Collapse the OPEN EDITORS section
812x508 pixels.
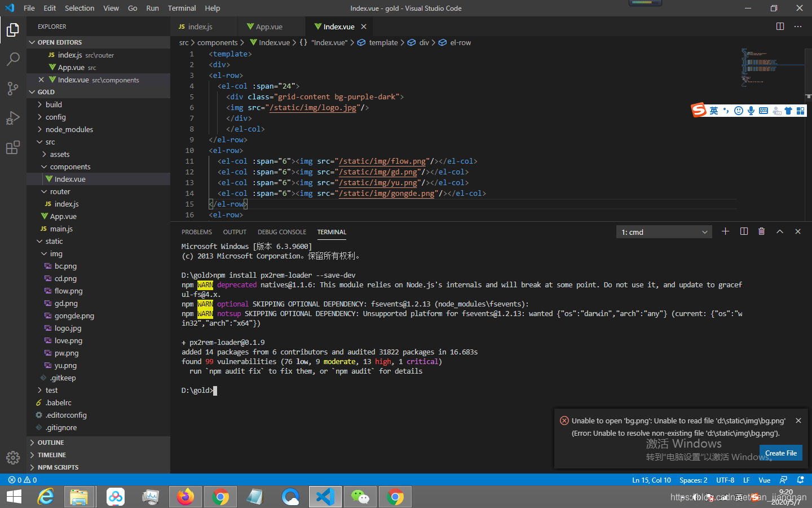98,42
